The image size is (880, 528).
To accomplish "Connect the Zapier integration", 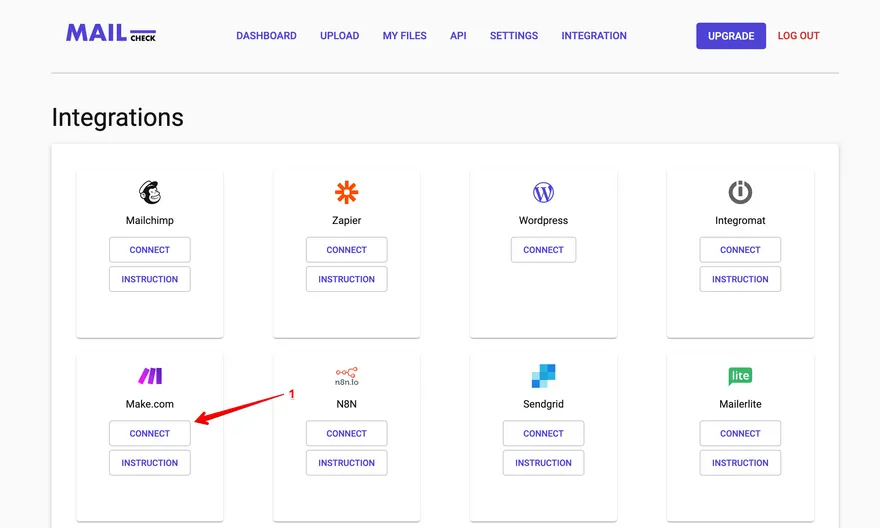I will coord(346,250).
